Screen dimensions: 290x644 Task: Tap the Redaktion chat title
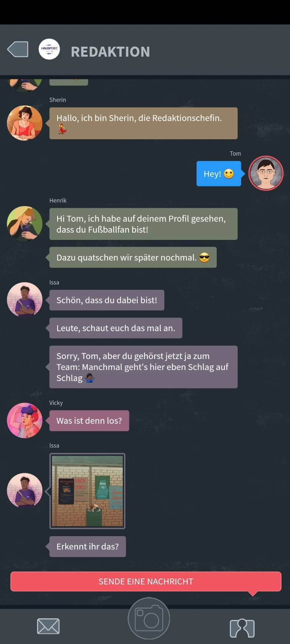tap(110, 52)
